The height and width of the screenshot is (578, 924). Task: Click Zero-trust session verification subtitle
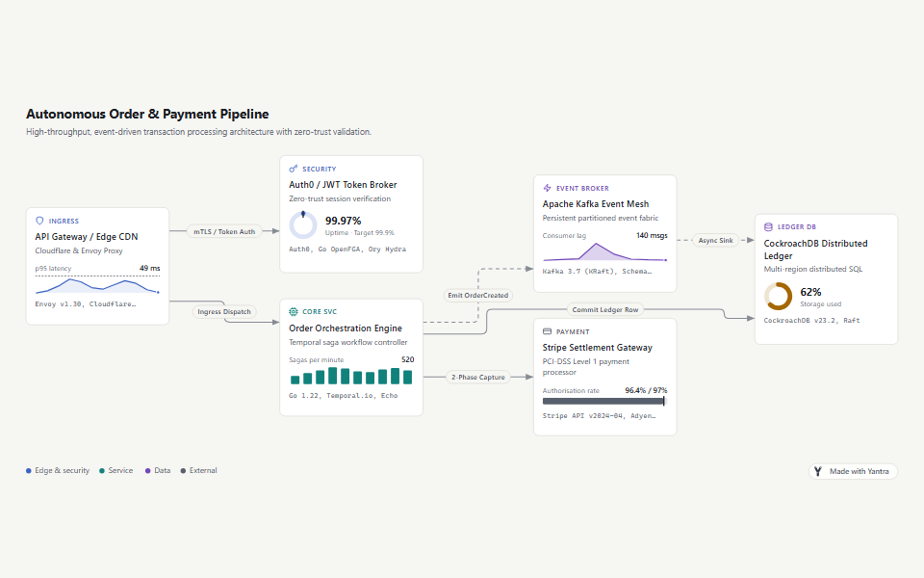point(340,198)
